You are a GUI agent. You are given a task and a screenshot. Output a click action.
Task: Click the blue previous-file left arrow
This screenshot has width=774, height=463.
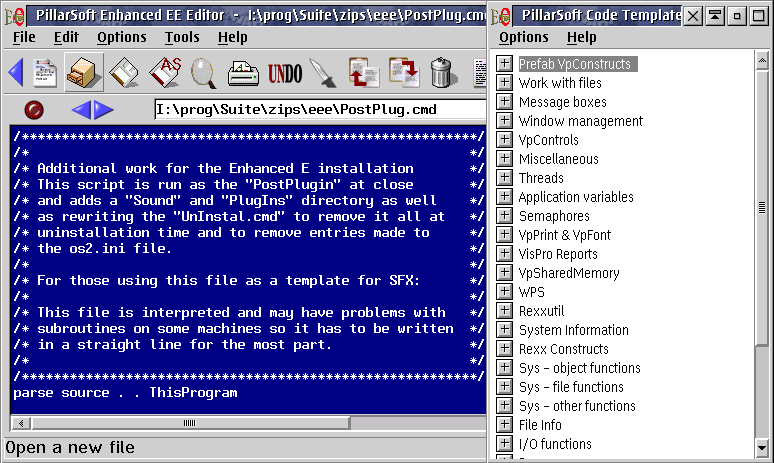tap(81, 110)
